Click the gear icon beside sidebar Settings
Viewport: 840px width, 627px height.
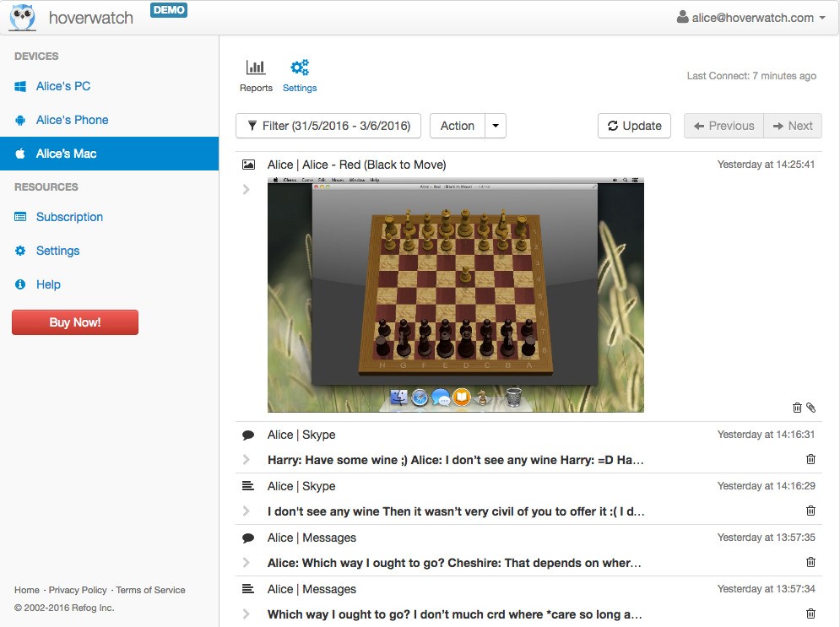coord(20,251)
